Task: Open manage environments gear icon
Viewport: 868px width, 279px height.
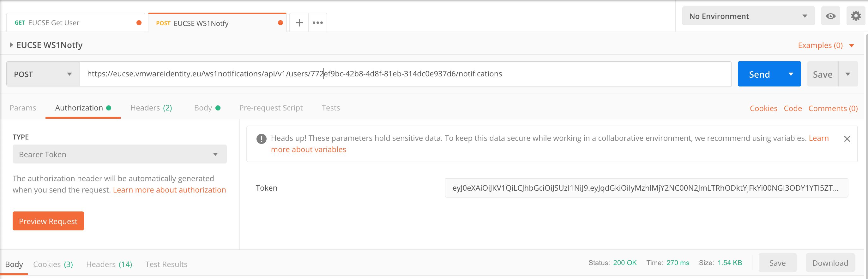Action: coord(856,16)
